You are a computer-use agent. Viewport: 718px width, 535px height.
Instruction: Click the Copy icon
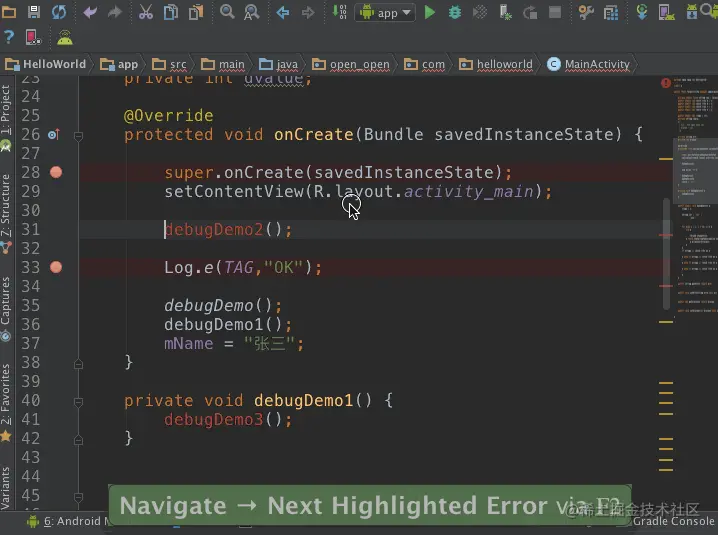(171, 12)
